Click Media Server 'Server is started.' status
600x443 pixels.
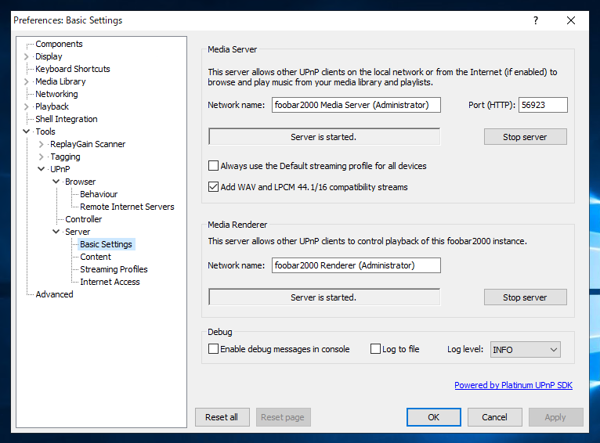[324, 137]
